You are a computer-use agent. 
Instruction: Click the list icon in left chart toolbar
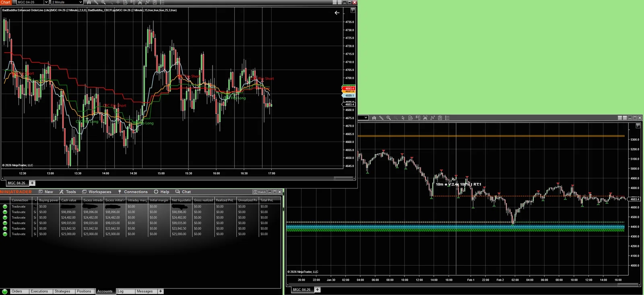162,2
